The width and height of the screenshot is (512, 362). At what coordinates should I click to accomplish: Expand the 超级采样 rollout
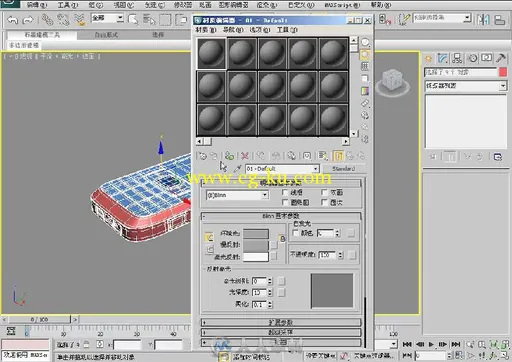click(x=281, y=332)
